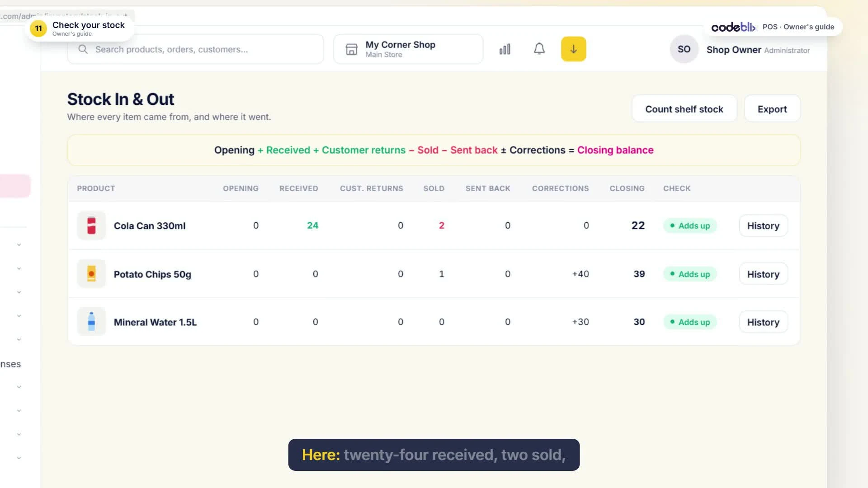The image size is (868, 488).
Task: Click Adds up badge in Mineral Water row
Action: click(690, 322)
